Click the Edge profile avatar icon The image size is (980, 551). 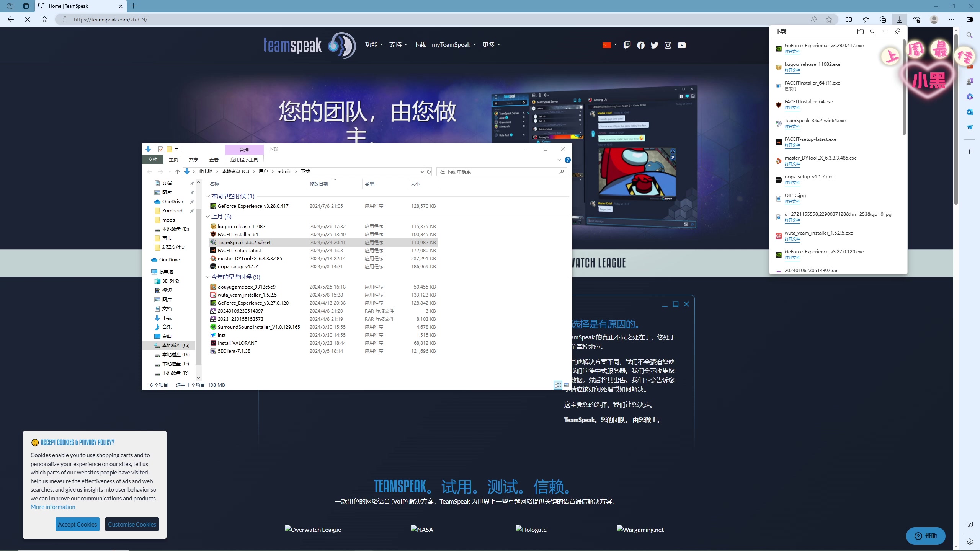coord(934,20)
